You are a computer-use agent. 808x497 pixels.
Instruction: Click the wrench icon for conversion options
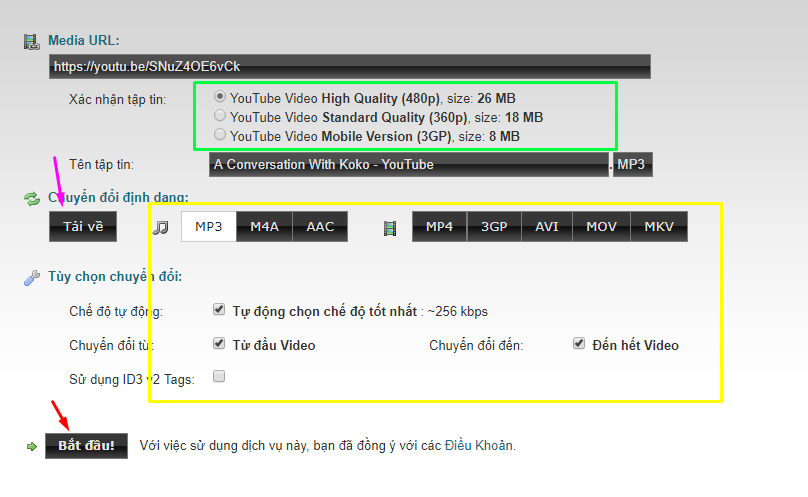point(30,276)
